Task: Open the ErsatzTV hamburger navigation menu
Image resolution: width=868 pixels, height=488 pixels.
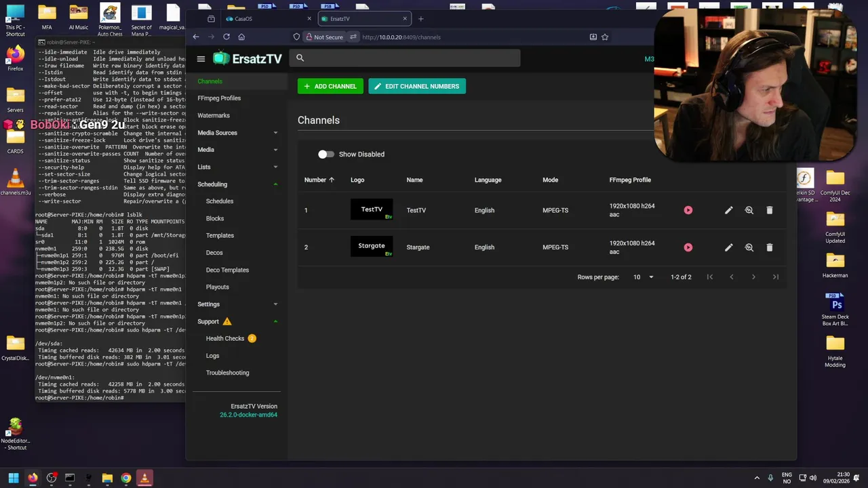Action: (201, 59)
